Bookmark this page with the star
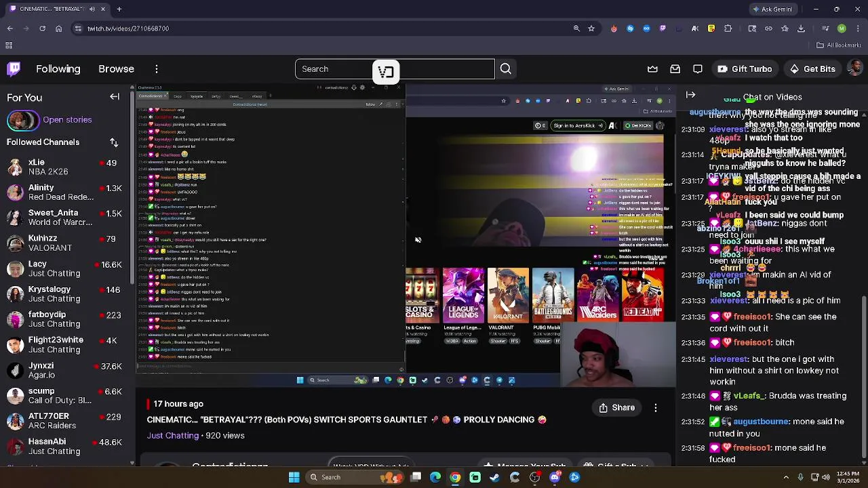 (x=591, y=28)
